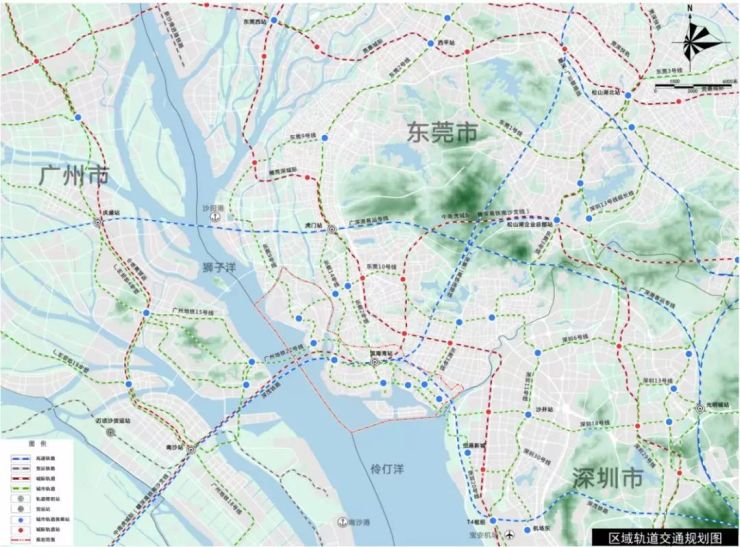
Task: Click the 南沙港 anchor port icon
Action: point(342,522)
